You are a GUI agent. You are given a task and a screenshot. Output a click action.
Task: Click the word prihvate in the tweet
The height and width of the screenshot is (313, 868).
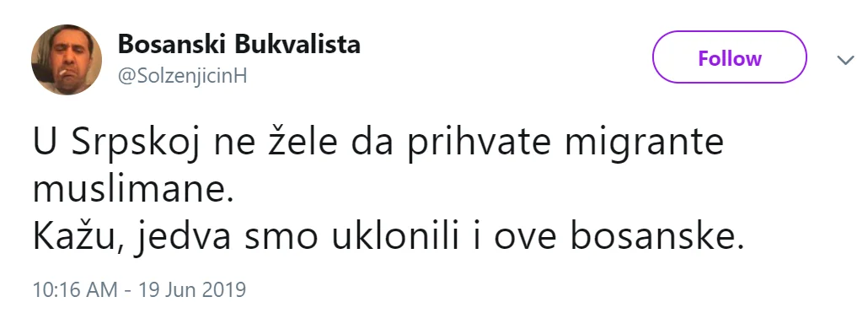point(480,143)
